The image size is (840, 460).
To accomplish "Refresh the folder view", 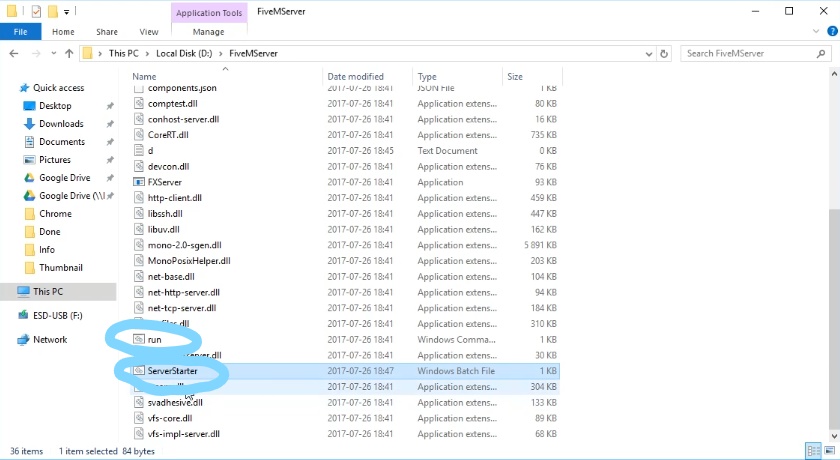I will [664, 54].
